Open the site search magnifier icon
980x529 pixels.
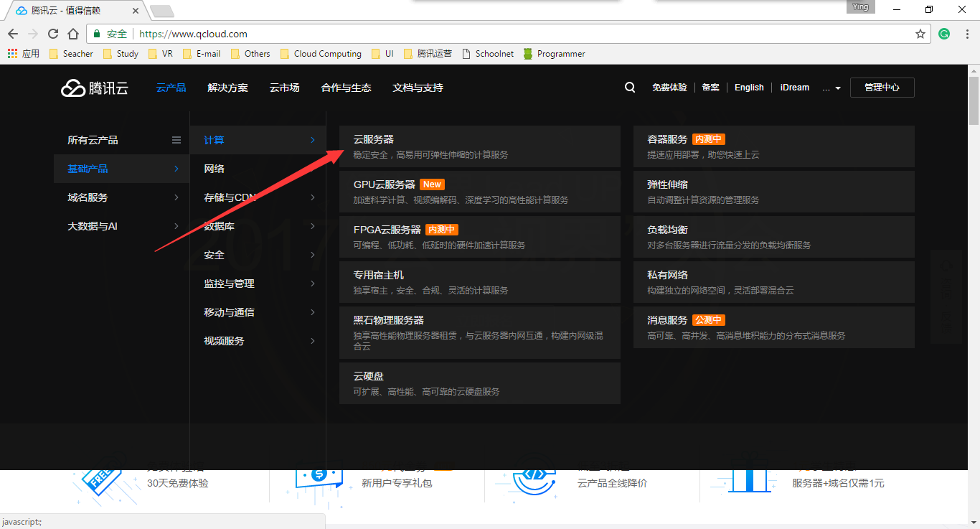pos(630,88)
